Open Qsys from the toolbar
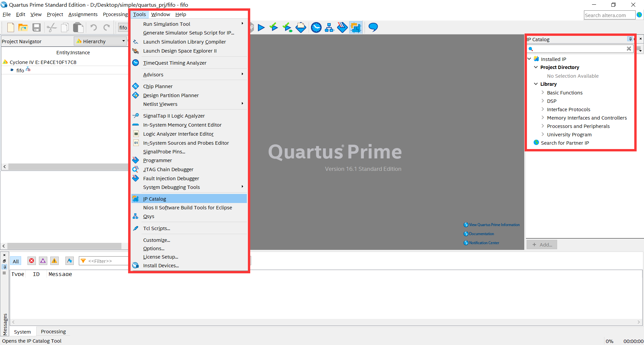Screen dimensions: 644x345 point(329,27)
